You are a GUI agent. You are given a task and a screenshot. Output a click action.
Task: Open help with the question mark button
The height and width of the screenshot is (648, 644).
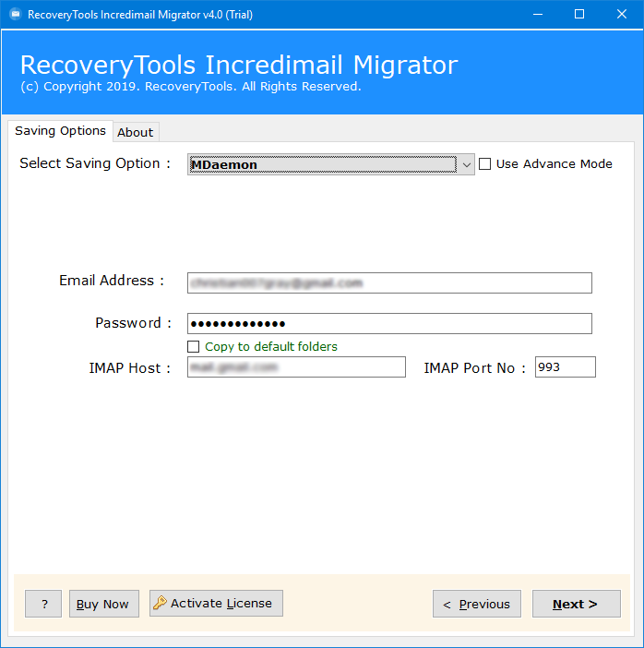click(x=43, y=604)
